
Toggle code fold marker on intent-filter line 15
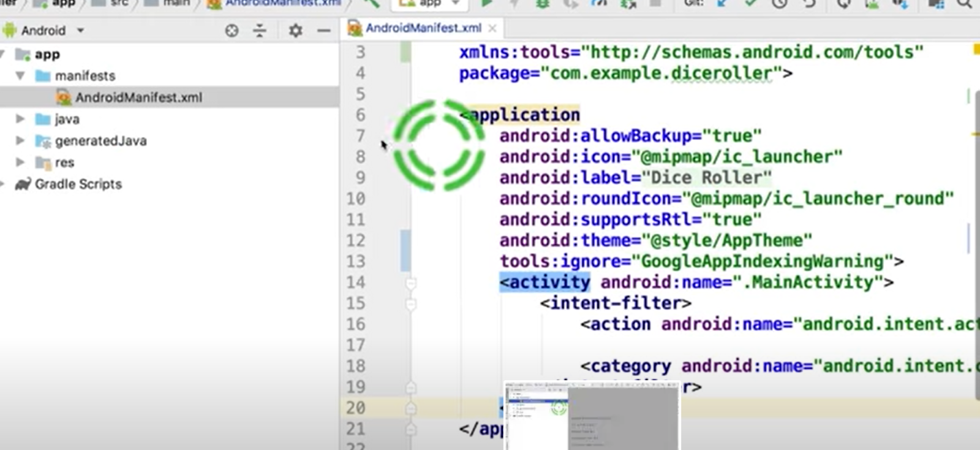(x=411, y=303)
